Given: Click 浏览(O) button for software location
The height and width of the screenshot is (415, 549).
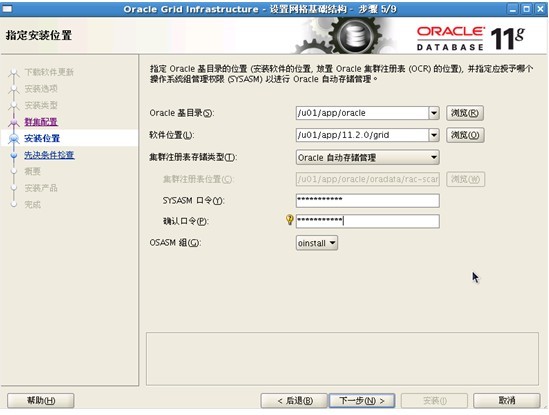Looking at the screenshot, I should (x=465, y=135).
